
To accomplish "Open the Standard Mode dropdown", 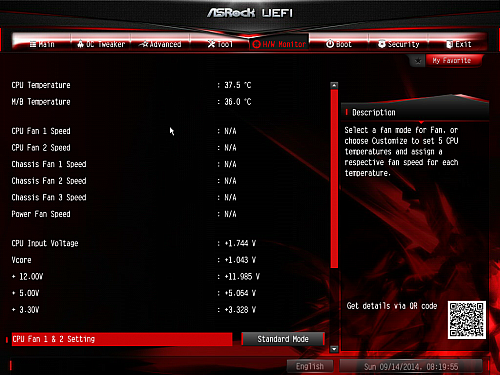I will [x=283, y=339].
